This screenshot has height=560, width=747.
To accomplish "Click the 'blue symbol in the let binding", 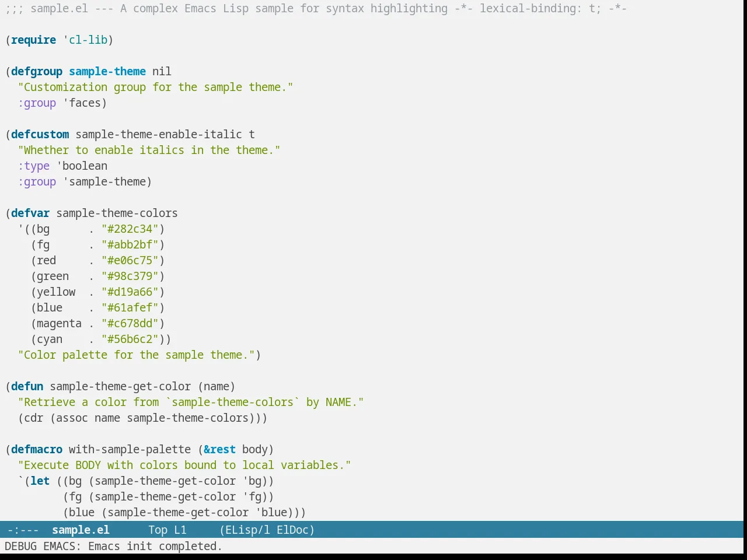I will pos(271,512).
